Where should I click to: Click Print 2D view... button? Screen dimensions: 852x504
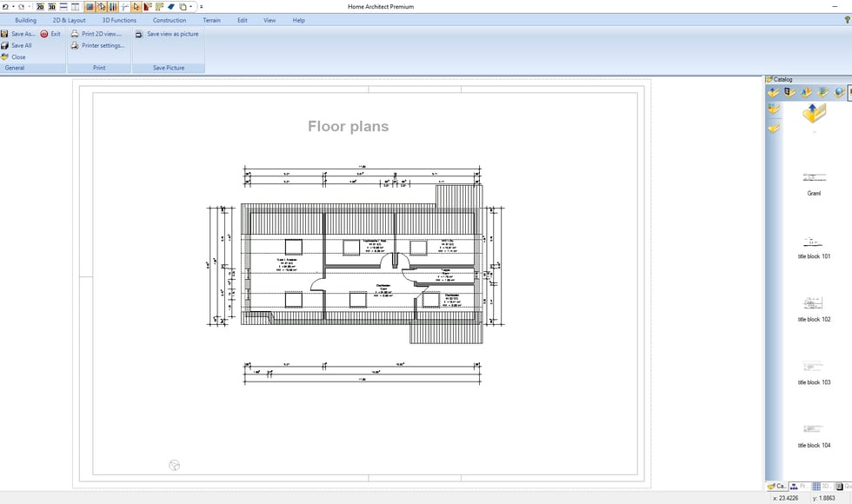[97, 34]
